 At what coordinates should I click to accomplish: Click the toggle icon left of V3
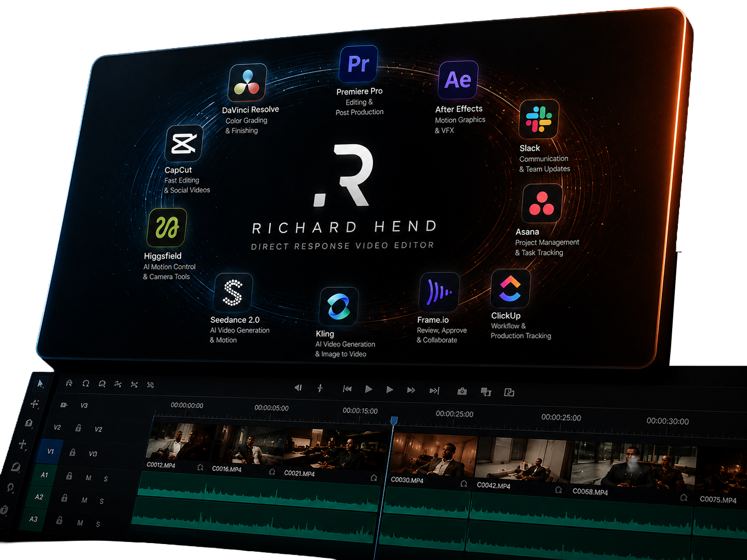pos(64,405)
